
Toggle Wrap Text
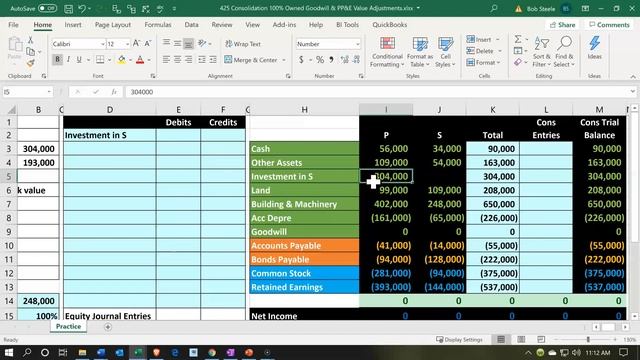tap(243, 44)
